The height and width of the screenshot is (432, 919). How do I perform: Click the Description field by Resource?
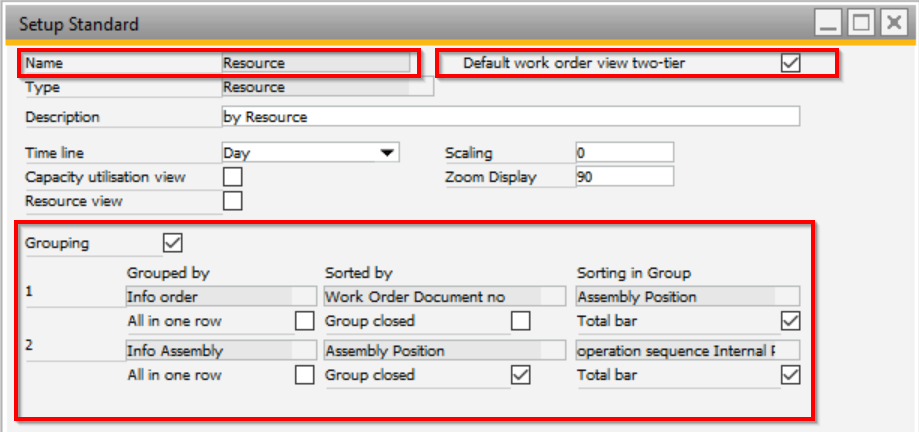click(x=510, y=117)
